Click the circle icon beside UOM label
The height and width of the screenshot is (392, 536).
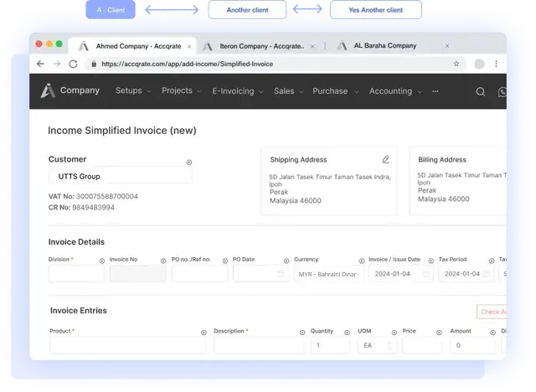tap(394, 333)
